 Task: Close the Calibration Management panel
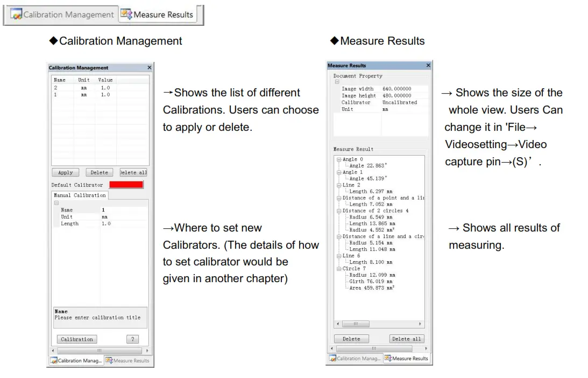point(149,67)
